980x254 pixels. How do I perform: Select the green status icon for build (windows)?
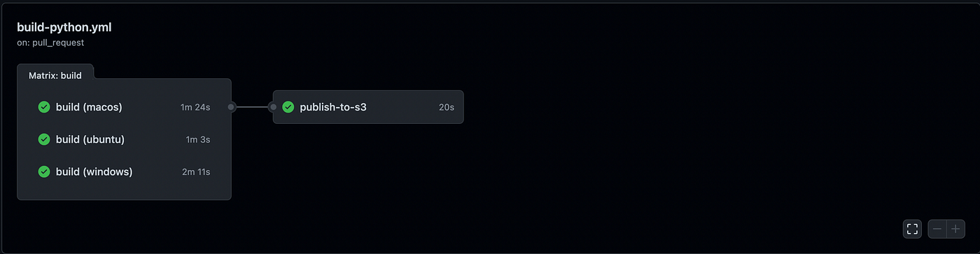pos(44,171)
